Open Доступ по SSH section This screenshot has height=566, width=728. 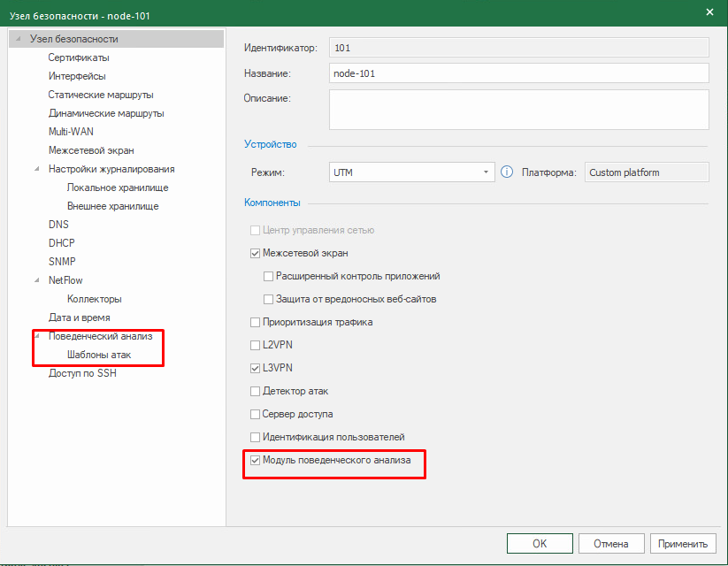click(82, 373)
